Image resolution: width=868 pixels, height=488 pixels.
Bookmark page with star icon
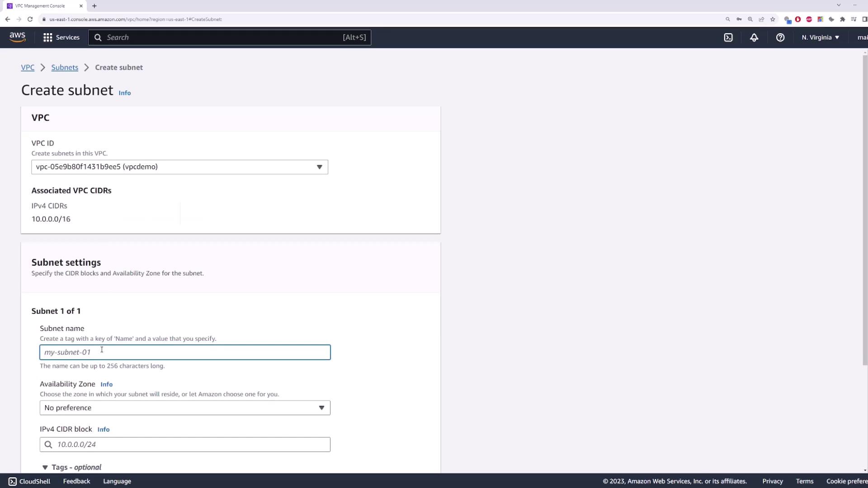click(x=773, y=19)
